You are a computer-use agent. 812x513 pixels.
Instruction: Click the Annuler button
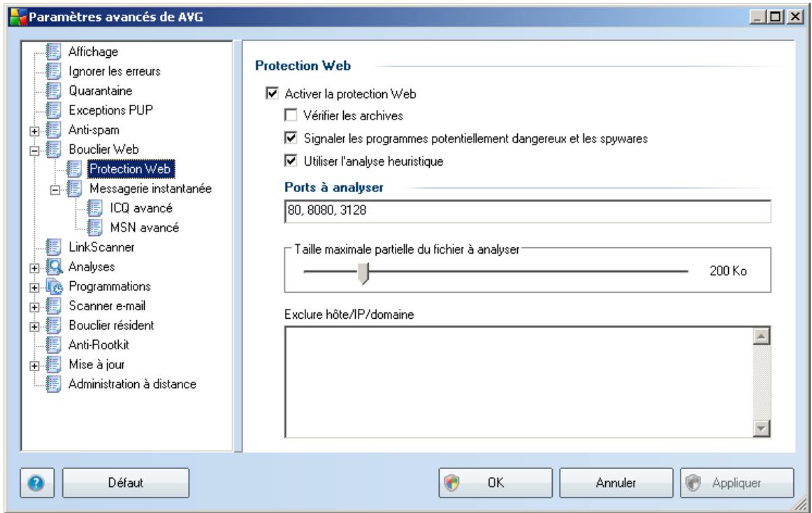(616, 483)
